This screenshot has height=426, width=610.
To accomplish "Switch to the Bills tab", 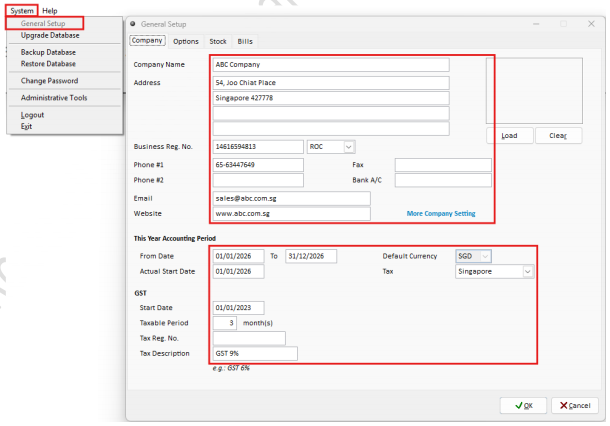I will [245, 41].
